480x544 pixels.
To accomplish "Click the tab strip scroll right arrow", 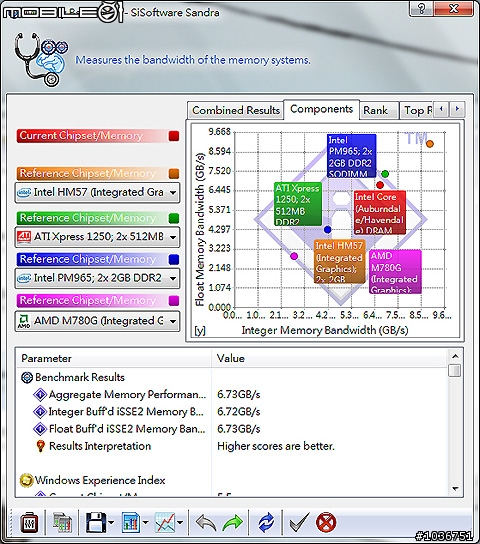I will click(457, 109).
